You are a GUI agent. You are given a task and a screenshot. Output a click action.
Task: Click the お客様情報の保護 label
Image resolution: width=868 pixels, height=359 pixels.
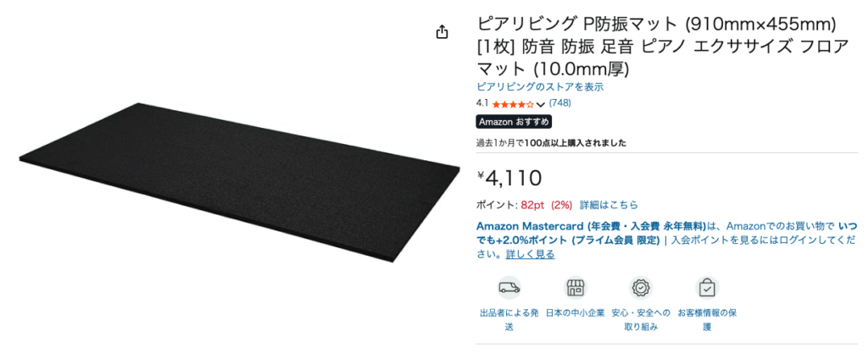[x=707, y=320]
